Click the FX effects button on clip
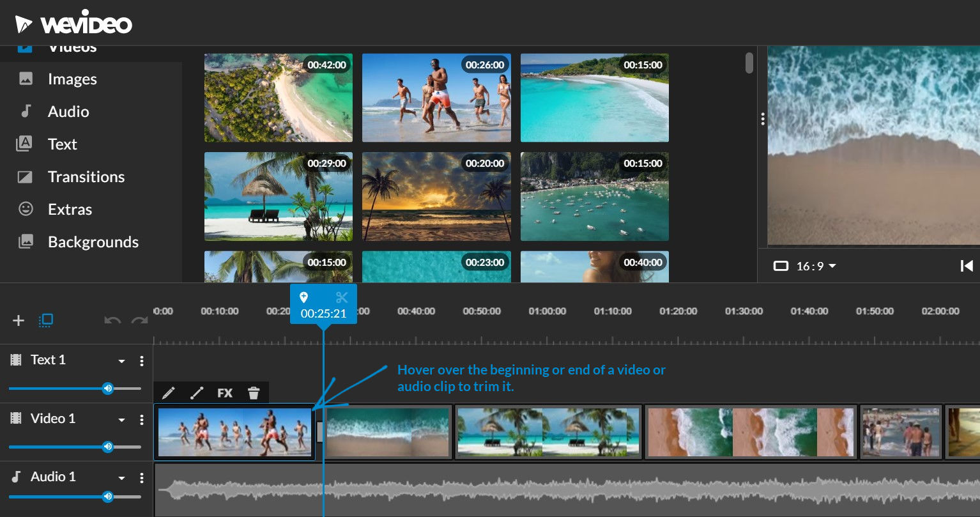Viewport: 980px width, 517px height. pos(225,393)
